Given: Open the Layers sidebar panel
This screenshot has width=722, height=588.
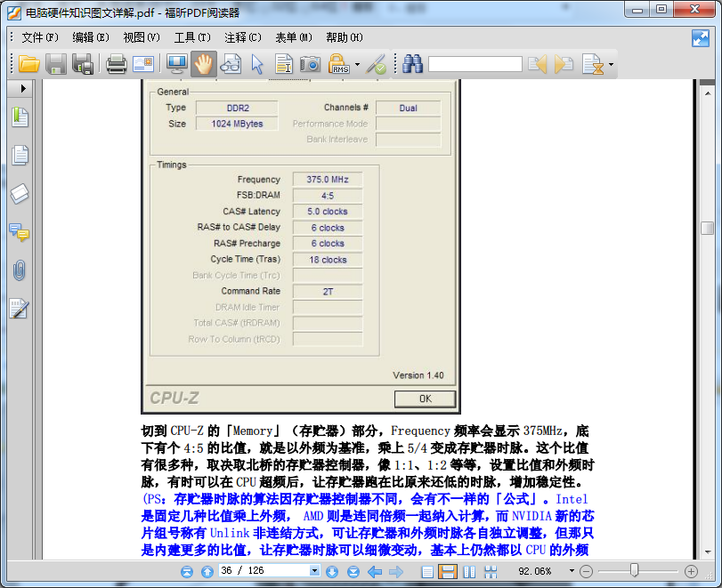Looking at the screenshot, I should (20, 194).
